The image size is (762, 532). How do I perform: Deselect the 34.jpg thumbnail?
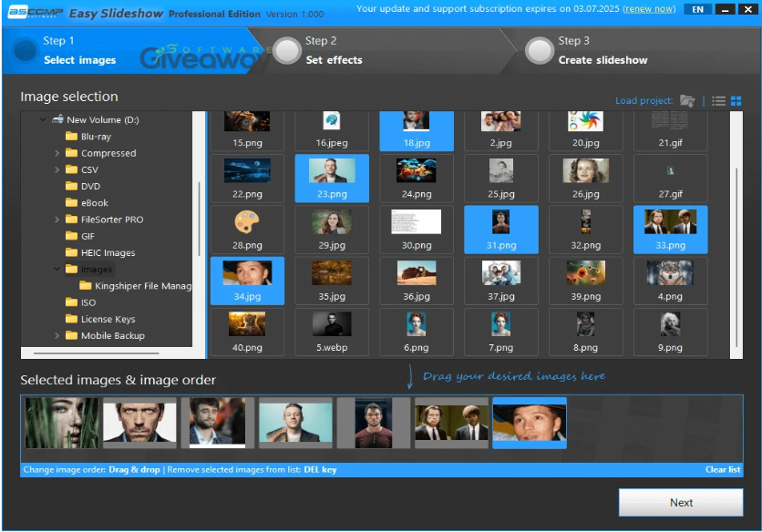(x=247, y=281)
